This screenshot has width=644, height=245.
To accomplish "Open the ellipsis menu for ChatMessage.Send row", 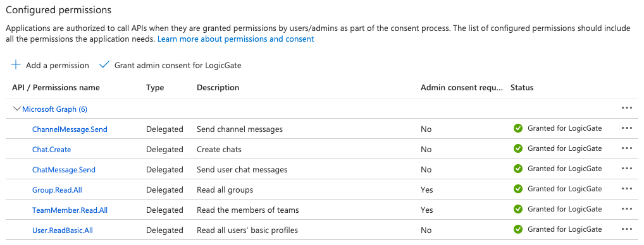I will point(627,169).
